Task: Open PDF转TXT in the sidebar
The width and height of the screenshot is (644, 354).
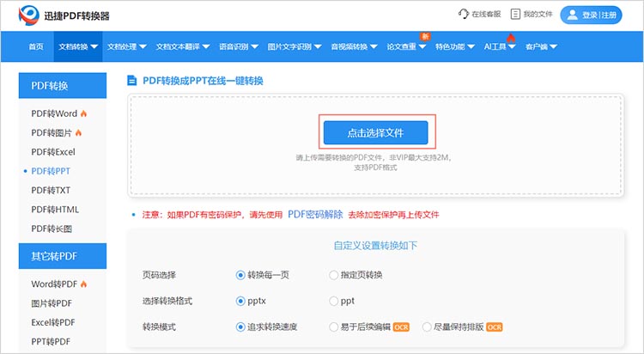Action: (51, 191)
